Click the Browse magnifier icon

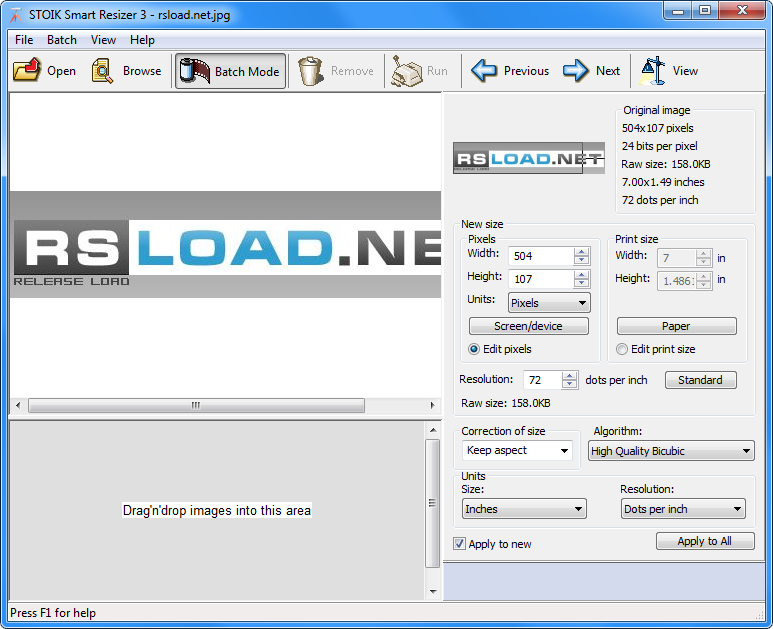point(102,71)
